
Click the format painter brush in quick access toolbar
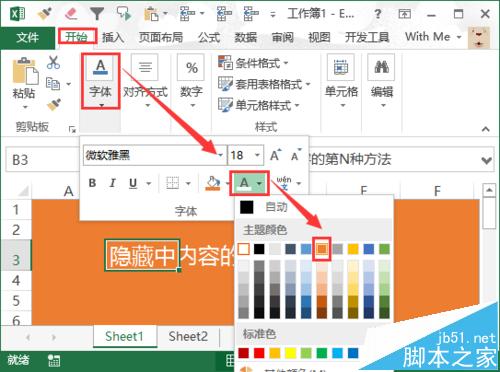click(44, 13)
